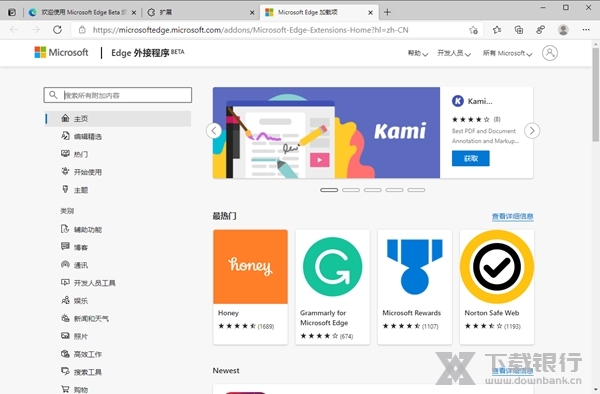Click the 获取 button for Kami
600x394 pixels.
click(470, 158)
